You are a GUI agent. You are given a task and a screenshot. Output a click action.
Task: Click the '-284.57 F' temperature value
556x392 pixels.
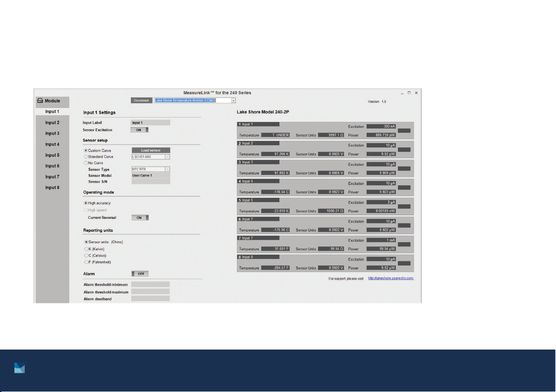coord(276,268)
